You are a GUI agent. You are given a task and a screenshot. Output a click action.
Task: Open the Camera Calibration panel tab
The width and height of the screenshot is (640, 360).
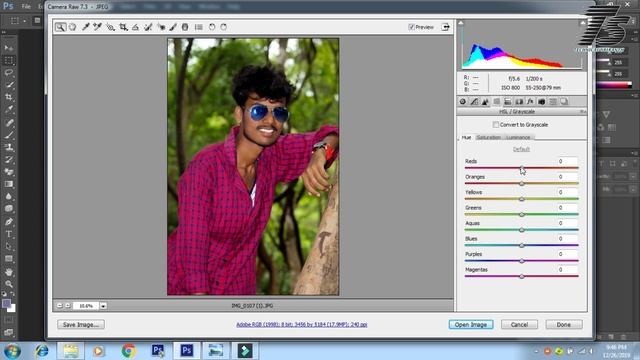pos(542,102)
